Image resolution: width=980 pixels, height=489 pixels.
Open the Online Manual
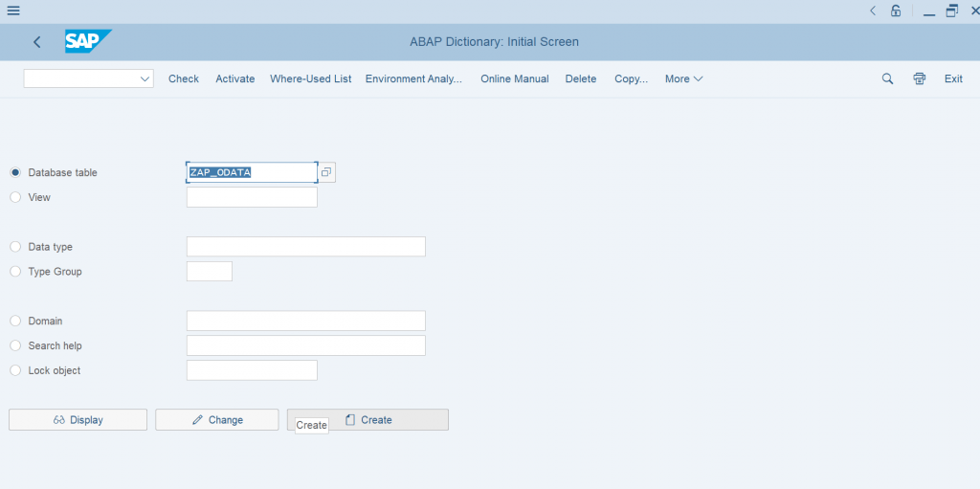(514, 78)
